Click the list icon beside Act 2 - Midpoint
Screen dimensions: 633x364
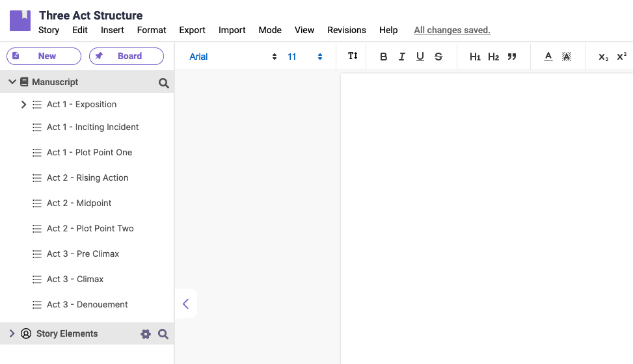(36, 203)
